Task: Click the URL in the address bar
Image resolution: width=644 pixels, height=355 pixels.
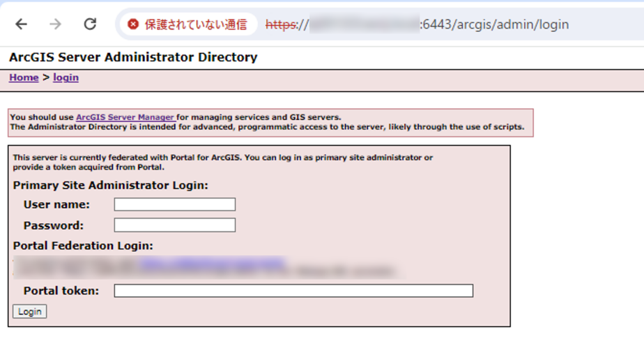Action: (x=417, y=24)
